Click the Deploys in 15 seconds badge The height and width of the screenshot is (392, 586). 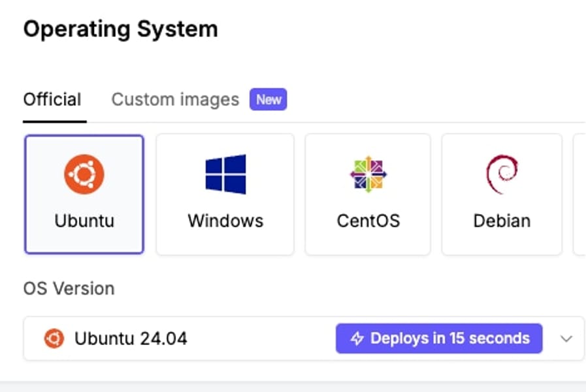tap(439, 338)
